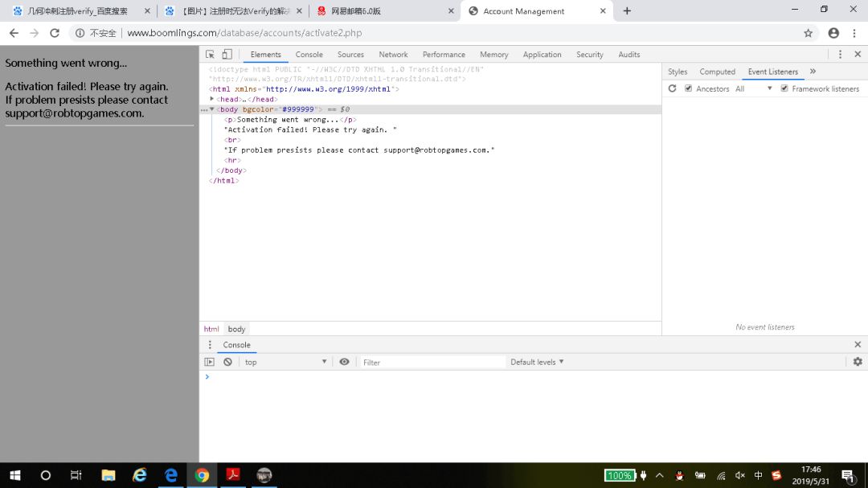The image size is (868, 488).
Task: Go back in browser history
Action: coord(14,33)
